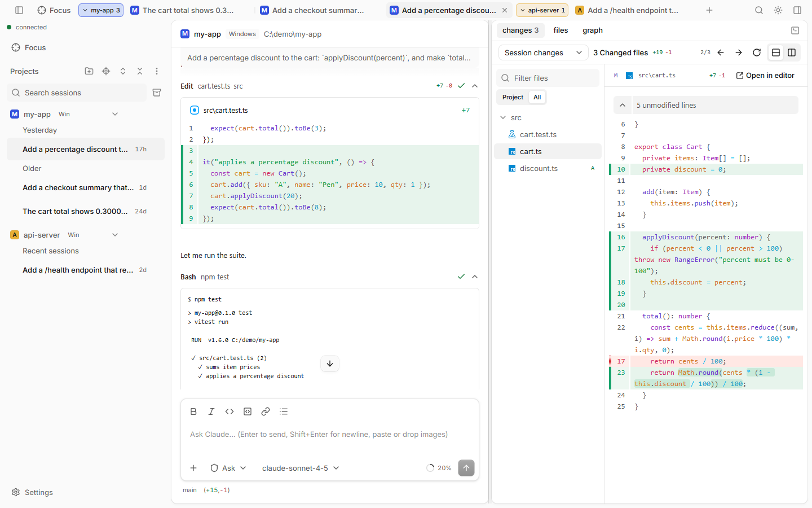Create a new project folder icon
812x508 pixels.
coord(89,71)
